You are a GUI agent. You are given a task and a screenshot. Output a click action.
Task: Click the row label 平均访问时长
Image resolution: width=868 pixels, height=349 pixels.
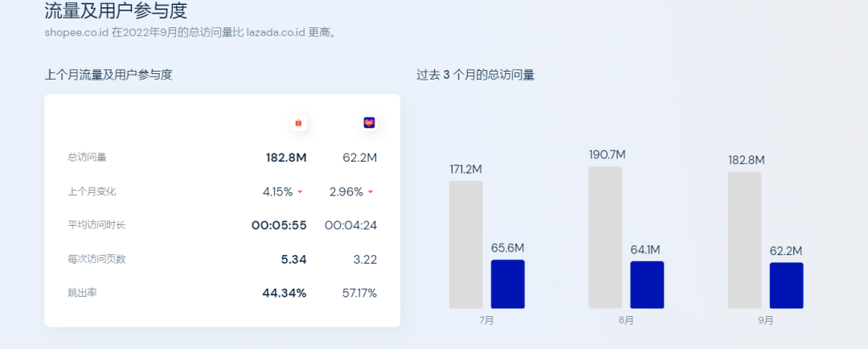click(97, 225)
